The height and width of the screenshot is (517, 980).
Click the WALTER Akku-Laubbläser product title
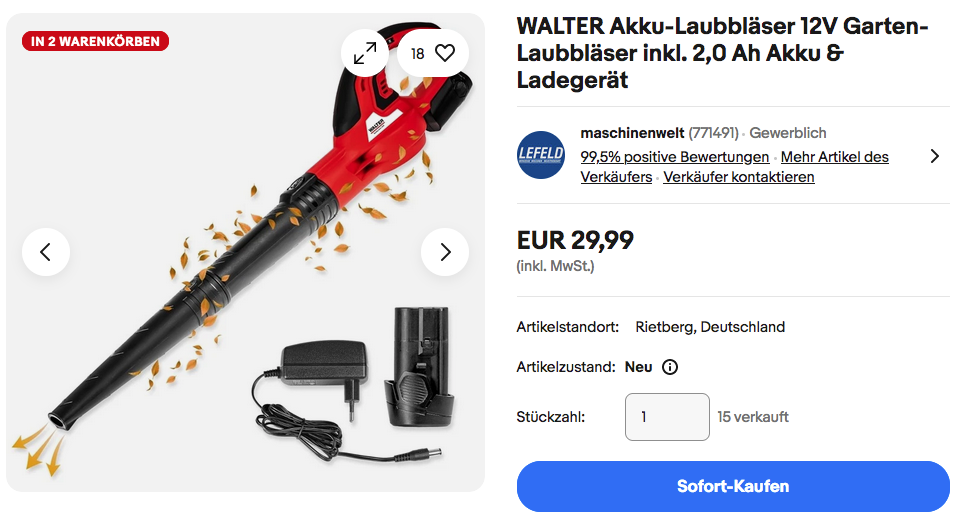722,53
